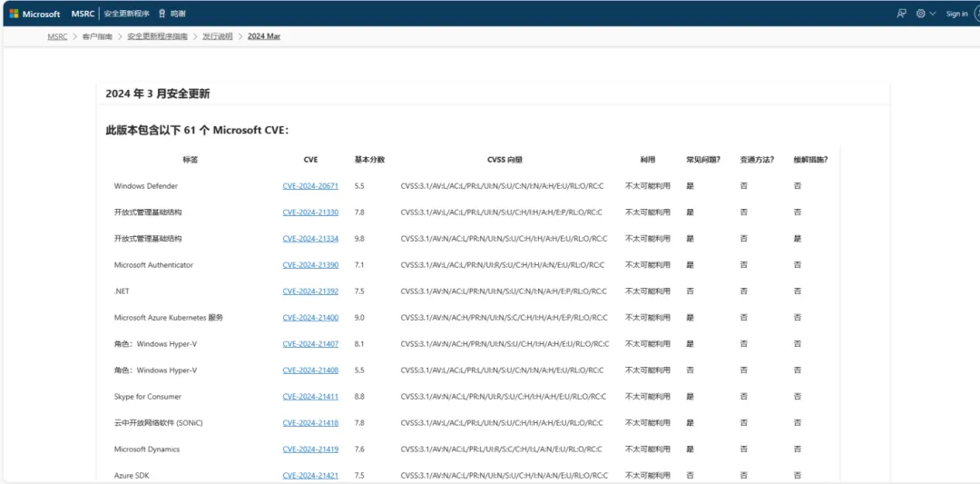Click CVSS vector for CVE-2024-21419 row

(x=501, y=449)
